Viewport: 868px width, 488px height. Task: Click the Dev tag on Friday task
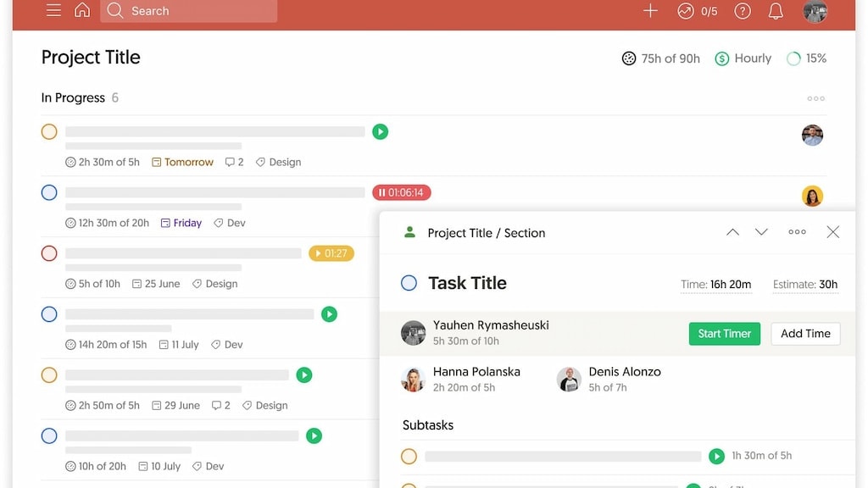230,223
